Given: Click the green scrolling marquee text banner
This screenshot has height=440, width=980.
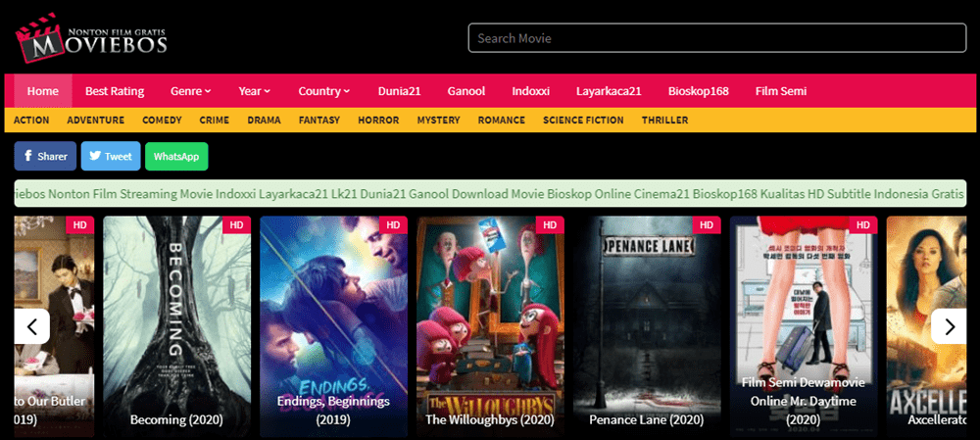Looking at the screenshot, I should 490,194.
